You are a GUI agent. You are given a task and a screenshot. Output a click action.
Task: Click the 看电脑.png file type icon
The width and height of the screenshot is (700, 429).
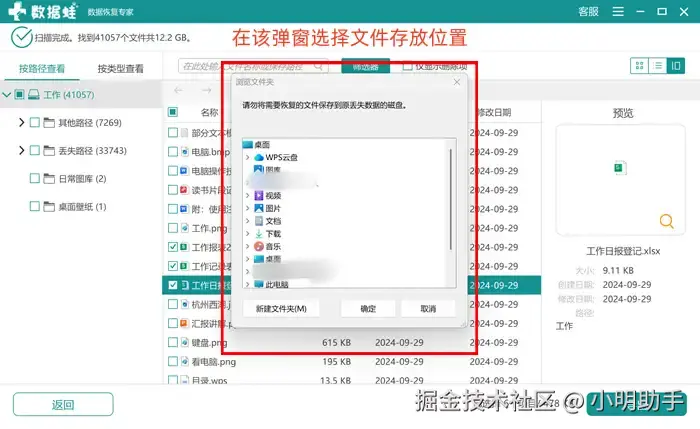point(184,362)
